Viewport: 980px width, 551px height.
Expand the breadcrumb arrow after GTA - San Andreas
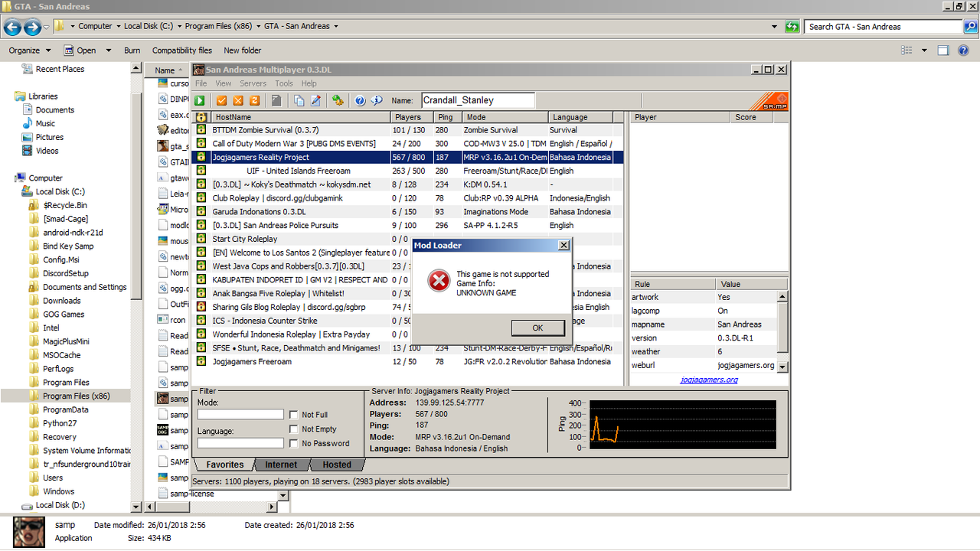(335, 26)
